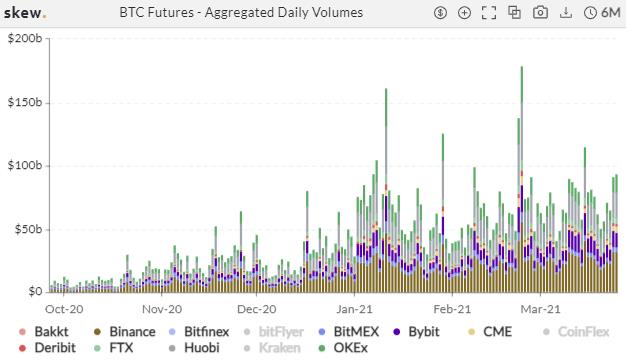This screenshot has height=363, width=626.
Task: Click the mid-January peak volume bar
Action: coord(386,191)
